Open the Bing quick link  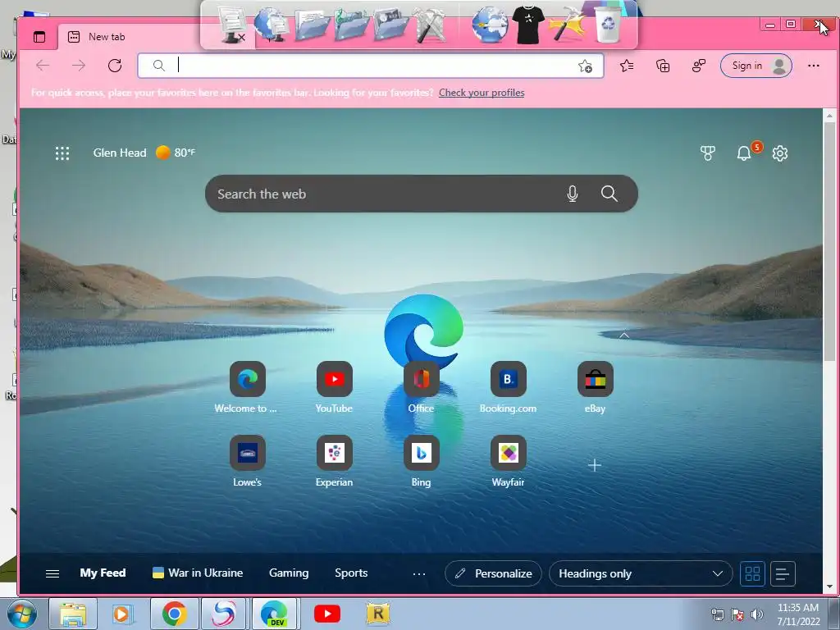point(421,461)
